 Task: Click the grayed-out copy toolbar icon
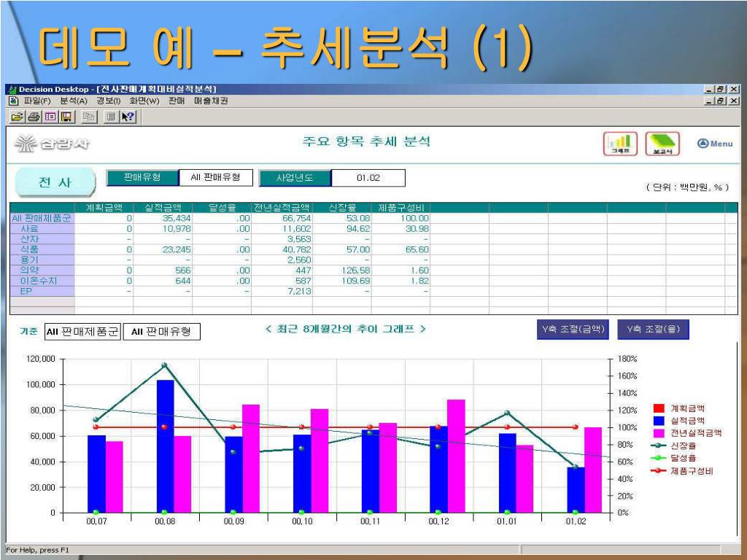(x=89, y=117)
